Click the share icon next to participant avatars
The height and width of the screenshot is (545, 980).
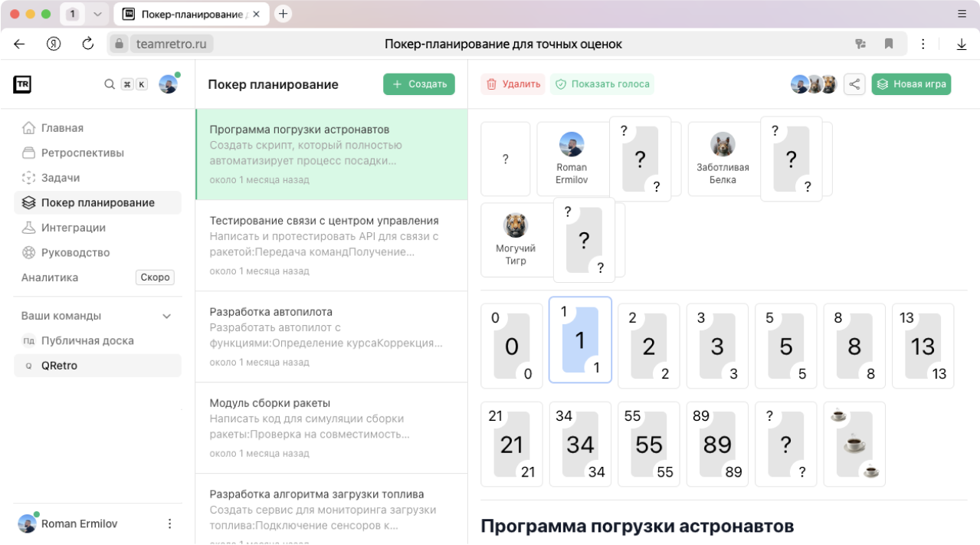point(854,84)
